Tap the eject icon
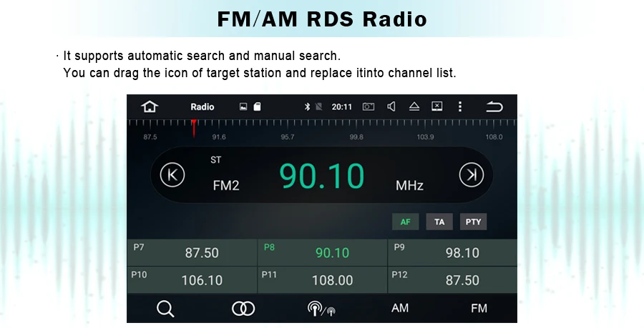Image resolution: width=644 pixels, height=328 pixels. click(414, 106)
